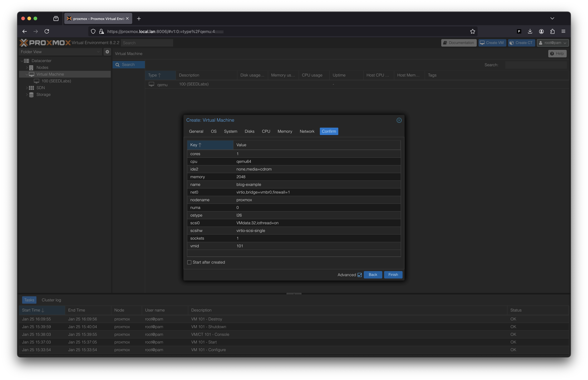Click the browser reload icon
Image resolution: width=588 pixels, height=380 pixels.
click(x=47, y=31)
